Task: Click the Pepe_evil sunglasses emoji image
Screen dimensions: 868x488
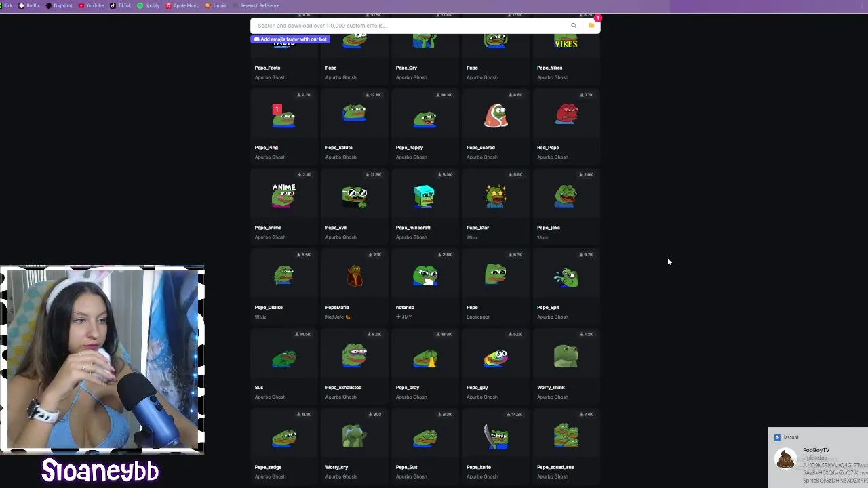Action: (x=354, y=197)
